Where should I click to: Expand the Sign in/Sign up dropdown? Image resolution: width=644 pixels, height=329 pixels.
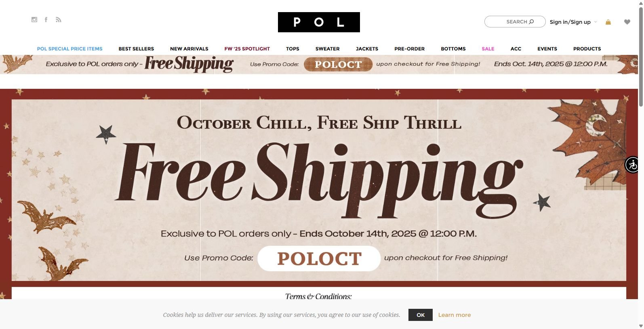(x=572, y=22)
